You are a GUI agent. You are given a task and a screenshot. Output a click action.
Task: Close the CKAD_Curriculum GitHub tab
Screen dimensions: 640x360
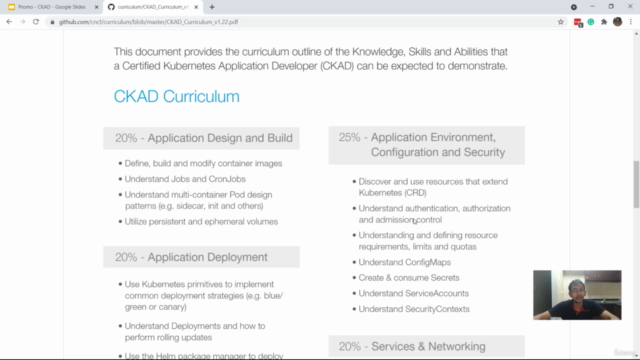196,7
